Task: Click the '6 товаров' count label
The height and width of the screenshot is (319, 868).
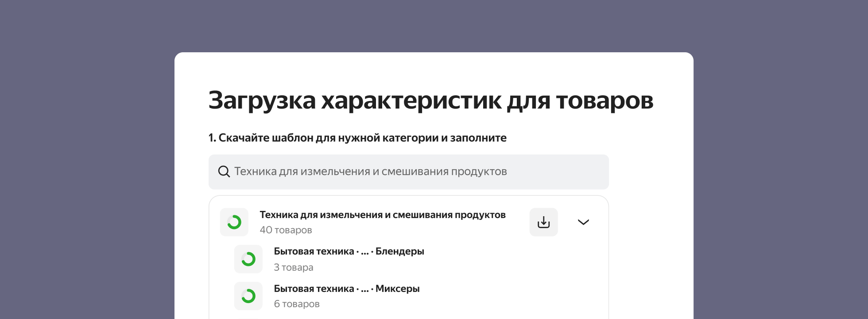Action: pos(296,304)
